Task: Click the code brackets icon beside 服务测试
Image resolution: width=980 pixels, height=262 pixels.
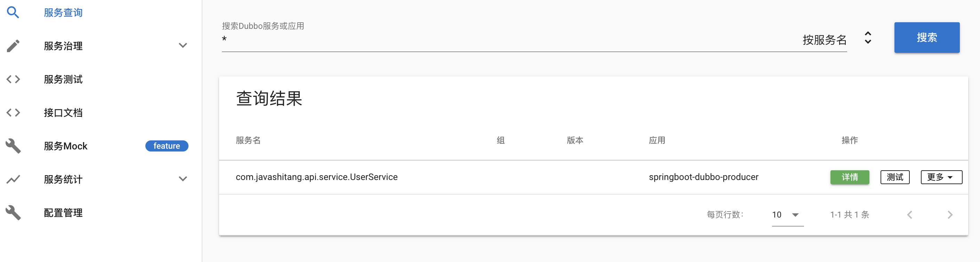Action: [13, 79]
